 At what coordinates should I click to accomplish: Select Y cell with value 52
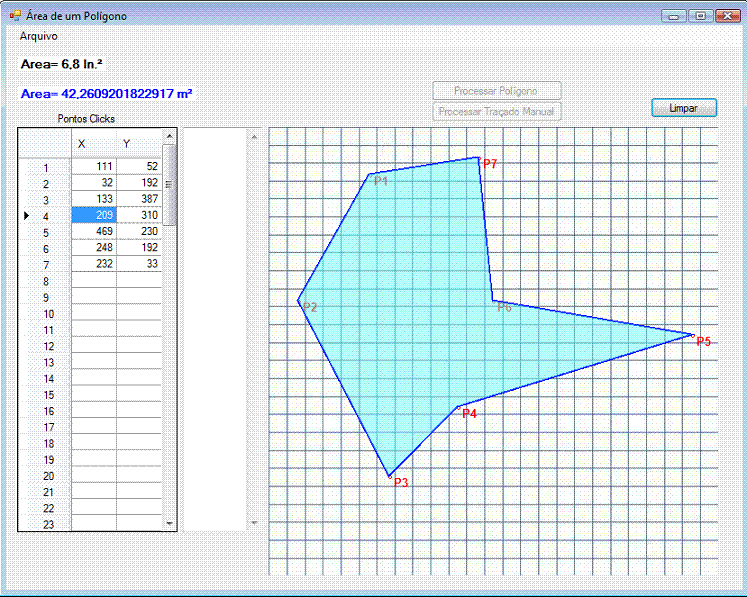(x=139, y=166)
